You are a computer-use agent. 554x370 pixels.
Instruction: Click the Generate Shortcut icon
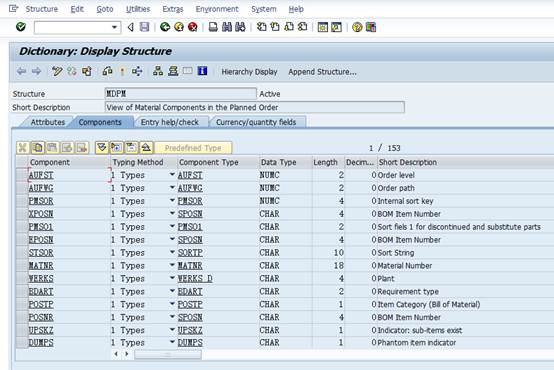coord(336,27)
